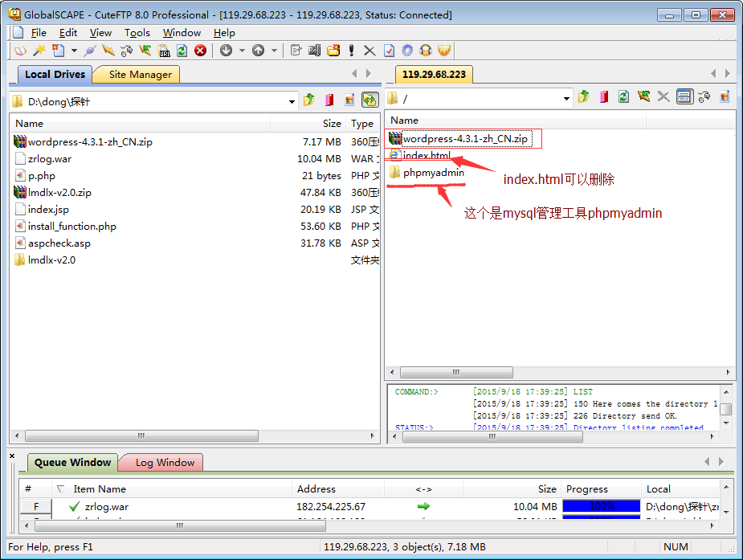Click remote pane bookmark icon
Image resolution: width=743 pixels, height=560 pixels.
coord(604,97)
